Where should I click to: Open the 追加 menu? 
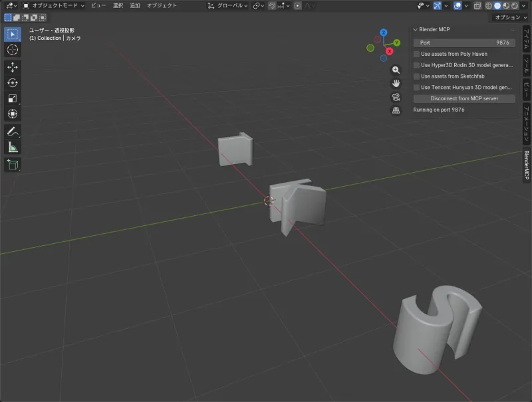point(135,6)
